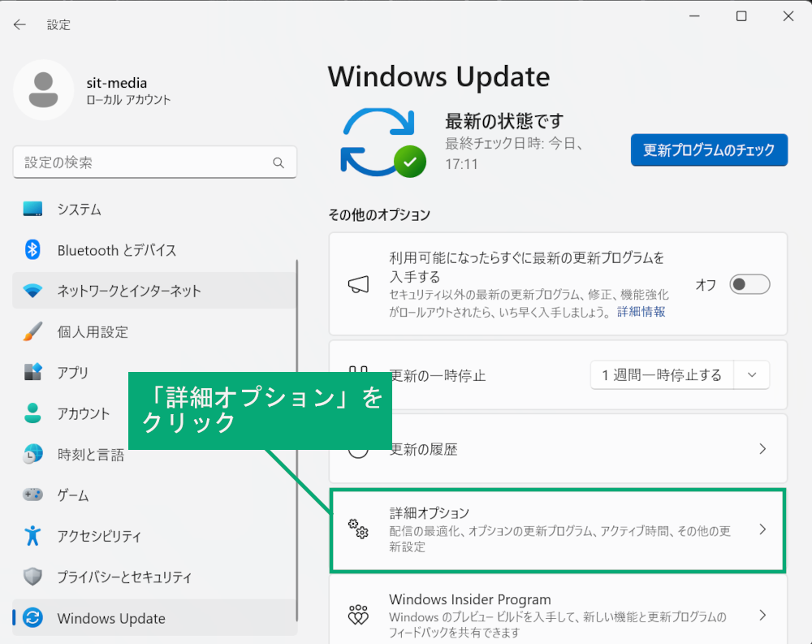Image resolution: width=812 pixels, height=644 pixels.
Task: Click 1 週間一時停止する button
Action: [x=662, y=374]
